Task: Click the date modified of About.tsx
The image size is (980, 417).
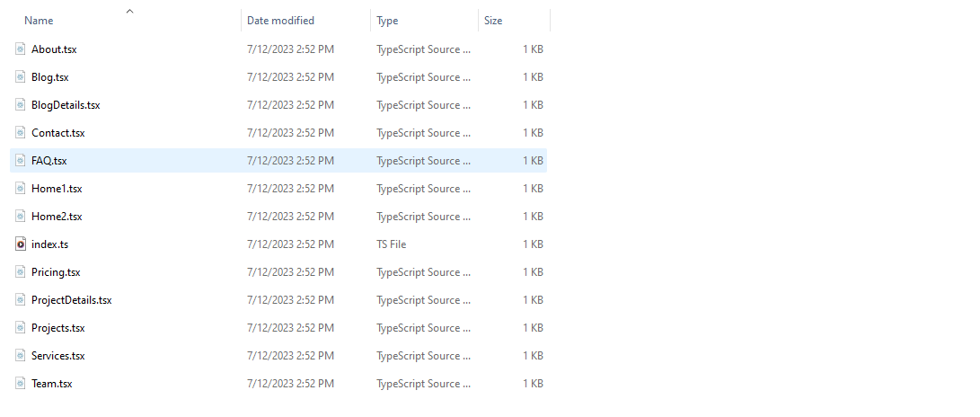Action: pyautogui.click(x=291, y=49)
